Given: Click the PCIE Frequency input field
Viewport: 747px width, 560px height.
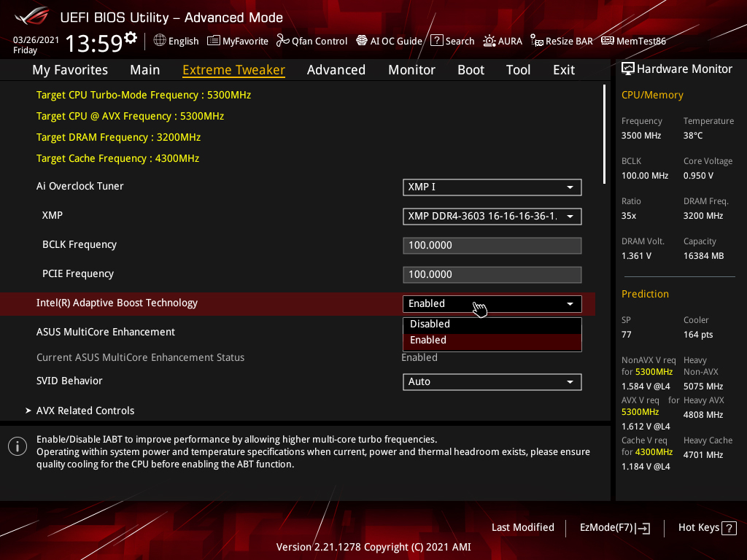Looking at the screenshot, I should pos(492,275).
